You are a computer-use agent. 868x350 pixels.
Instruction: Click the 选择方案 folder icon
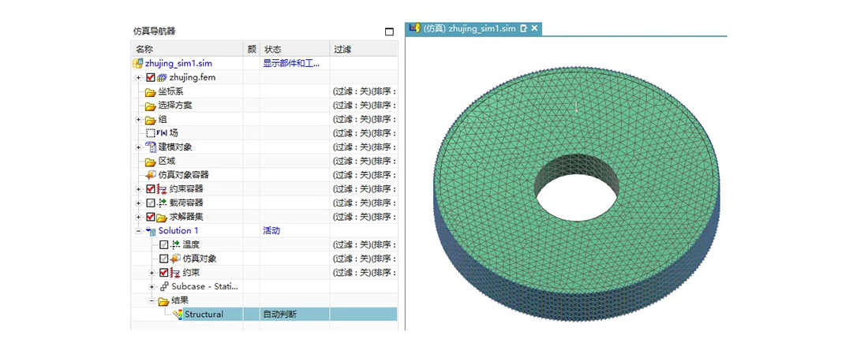coord(150,106)
